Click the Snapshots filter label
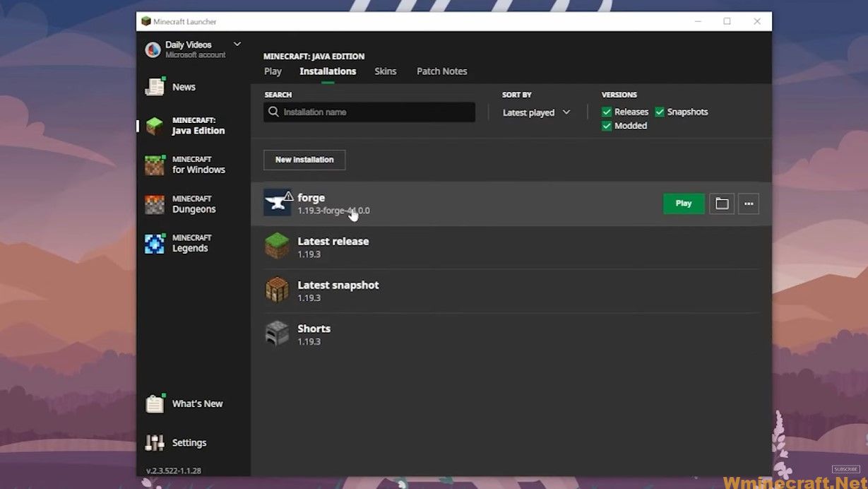 click(687, 112)
